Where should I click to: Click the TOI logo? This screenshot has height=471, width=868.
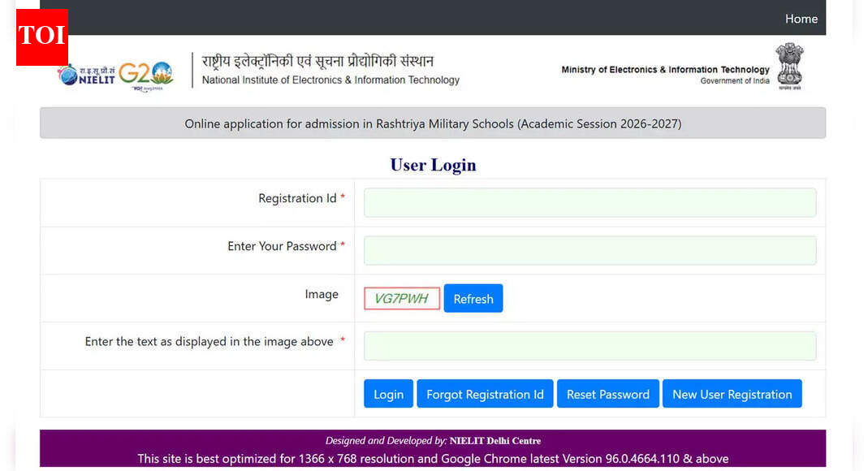(x=41, y=37)
